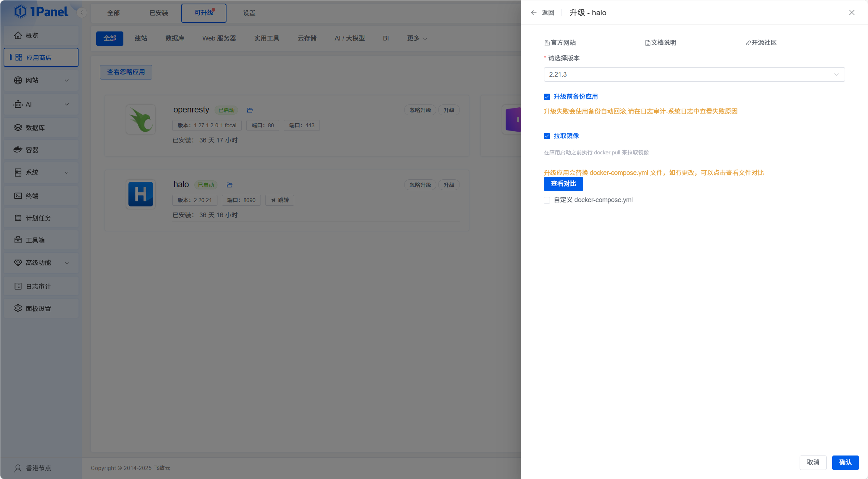Open the 日志审计 log audit section
Viewport: 868px width, 479px height.
(x=37, y=286)
